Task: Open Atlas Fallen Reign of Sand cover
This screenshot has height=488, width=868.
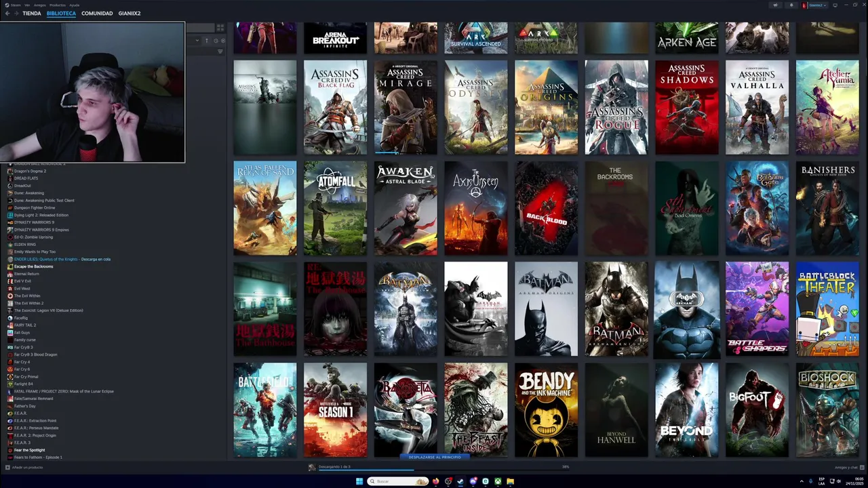Action: 265,208
